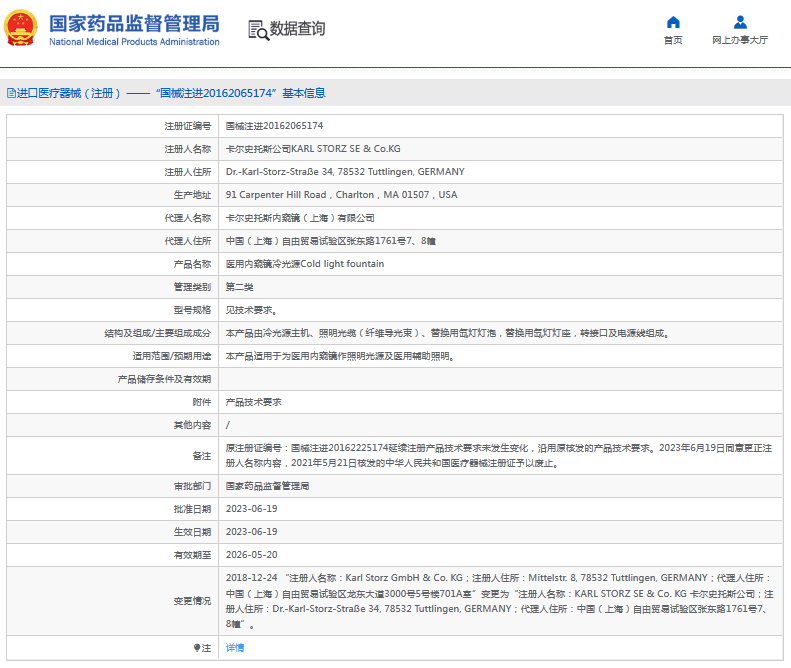Image resolution: width=791 pixels, height=668 pixels.
Task: Click the 数据查询 title text
Action: pos(297,29)
